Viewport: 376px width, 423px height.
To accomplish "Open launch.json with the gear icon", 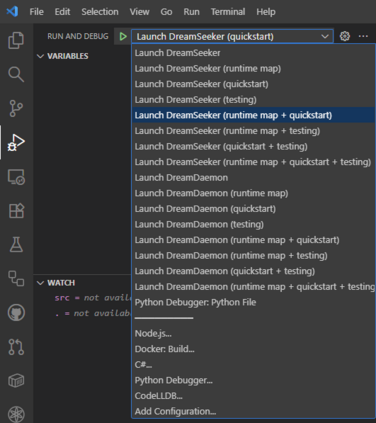I will (345, 36).
